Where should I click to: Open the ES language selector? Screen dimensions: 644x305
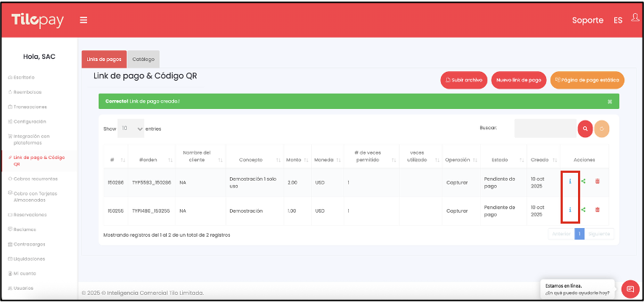point(618,20)
